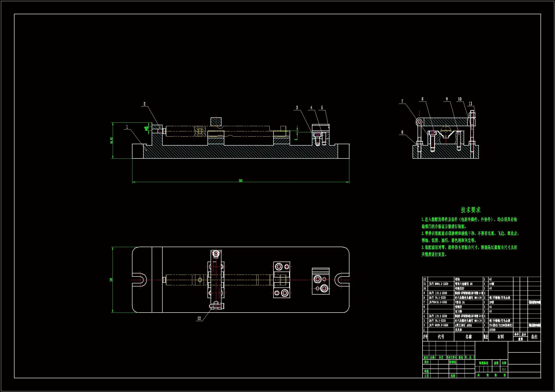This screenshot has width=555, height=392.
Task: Click the 材料 column header
Action: (501, 337)
